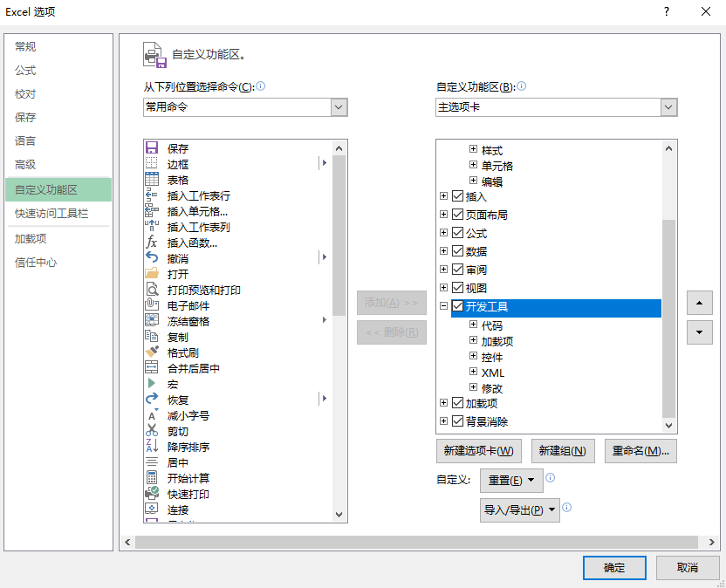Click the 插入函数 fx icon

[x=152, y=243]
